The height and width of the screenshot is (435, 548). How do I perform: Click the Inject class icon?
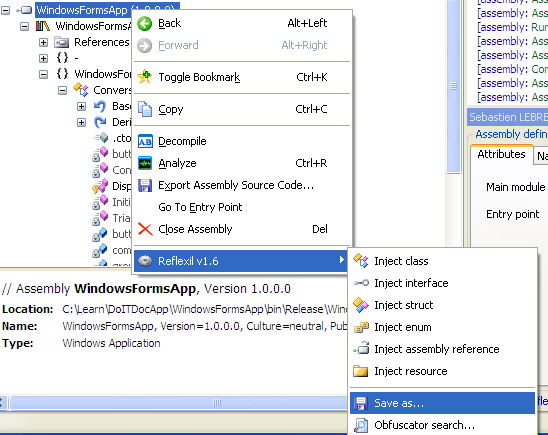point(361,261)
